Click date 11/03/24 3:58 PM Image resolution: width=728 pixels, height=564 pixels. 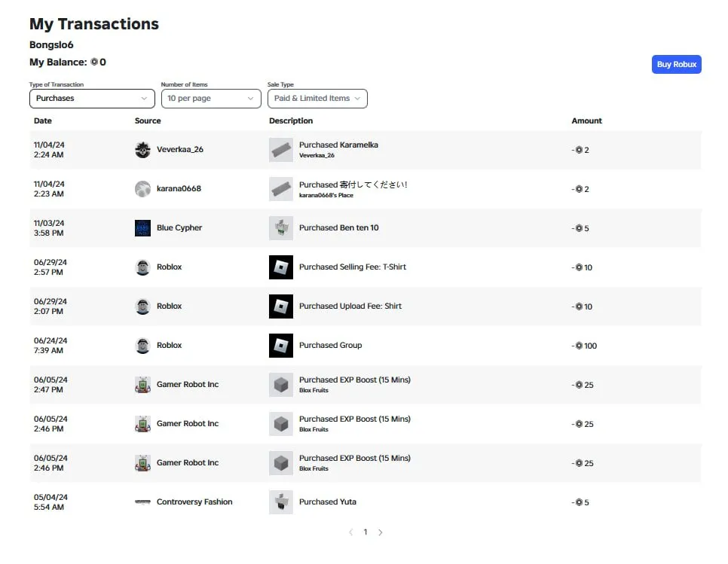coord(49,228)
